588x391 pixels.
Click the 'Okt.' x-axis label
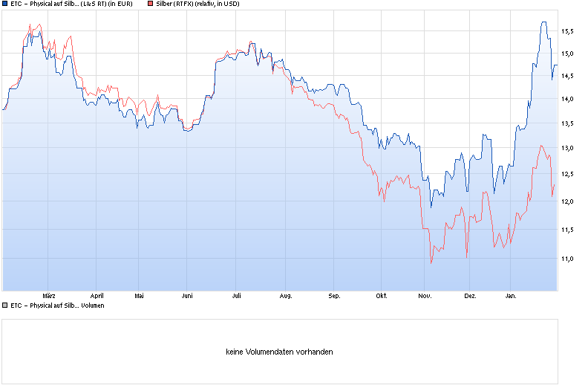click(382, 296)
